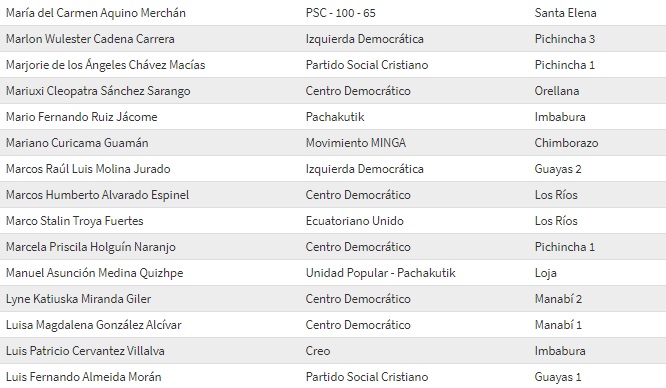Screen dimensions: 666x388
Task: Select the Orellana province cell
Action: tap(557, 91)
